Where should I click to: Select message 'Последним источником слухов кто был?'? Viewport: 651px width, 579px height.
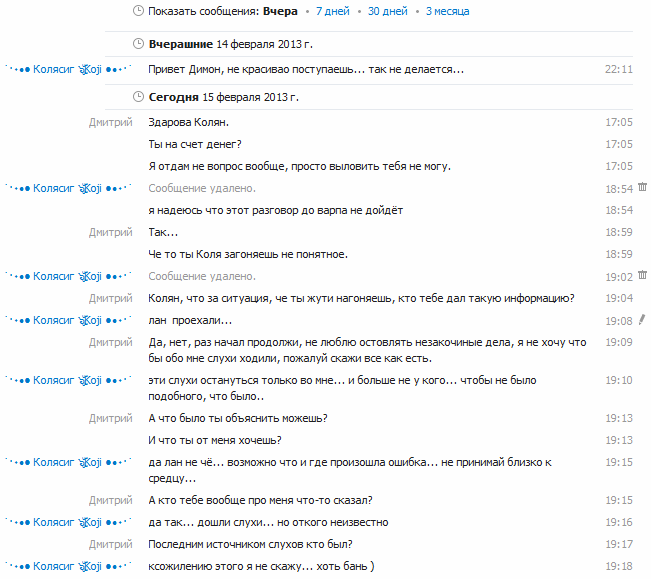click(x=250, y=544)
